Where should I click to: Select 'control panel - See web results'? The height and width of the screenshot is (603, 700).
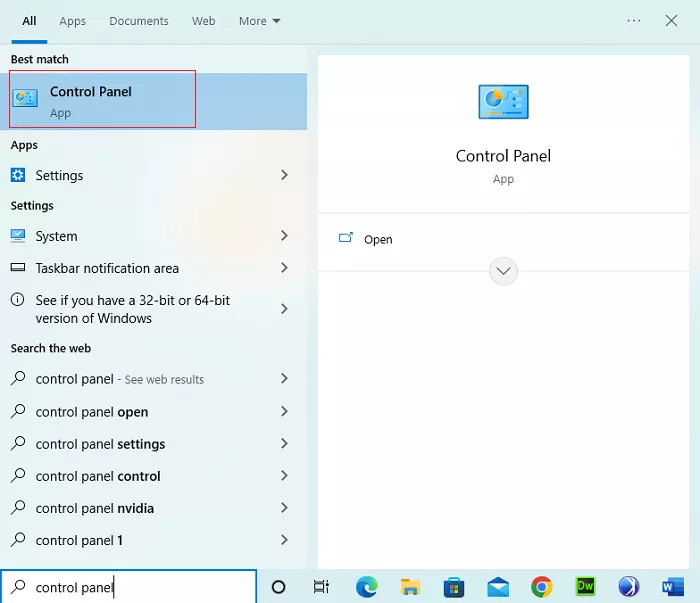(x=153, y=378)
